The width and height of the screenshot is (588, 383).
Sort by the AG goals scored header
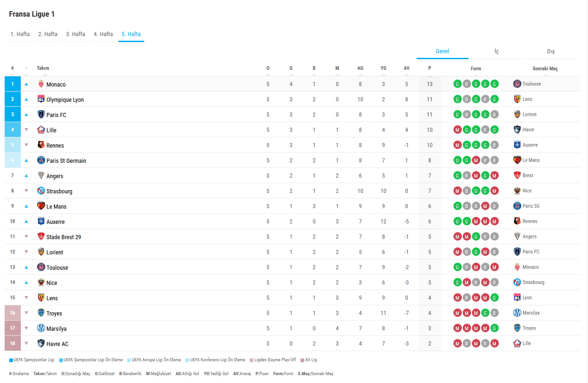360,68
